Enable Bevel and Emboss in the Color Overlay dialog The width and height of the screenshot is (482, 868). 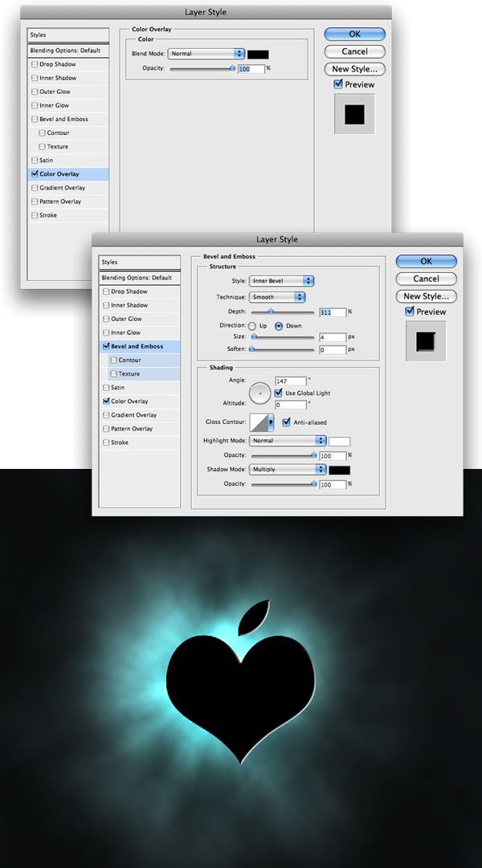pos(35,119)
